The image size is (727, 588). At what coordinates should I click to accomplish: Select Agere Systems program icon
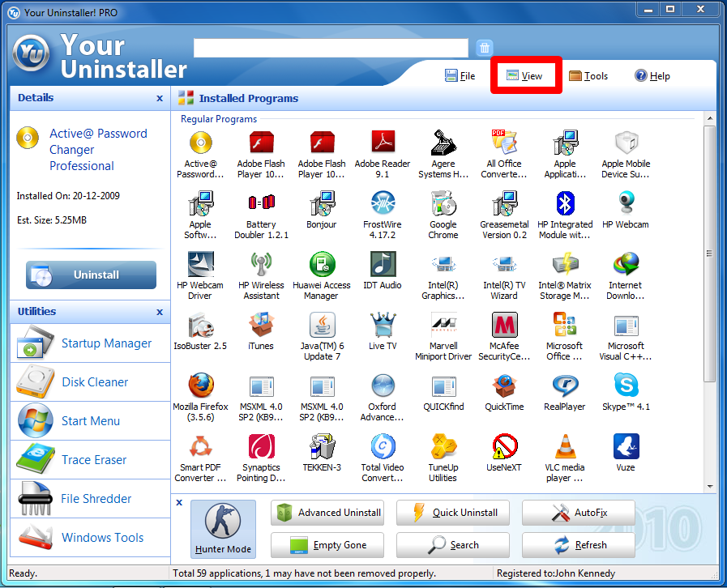443,142
